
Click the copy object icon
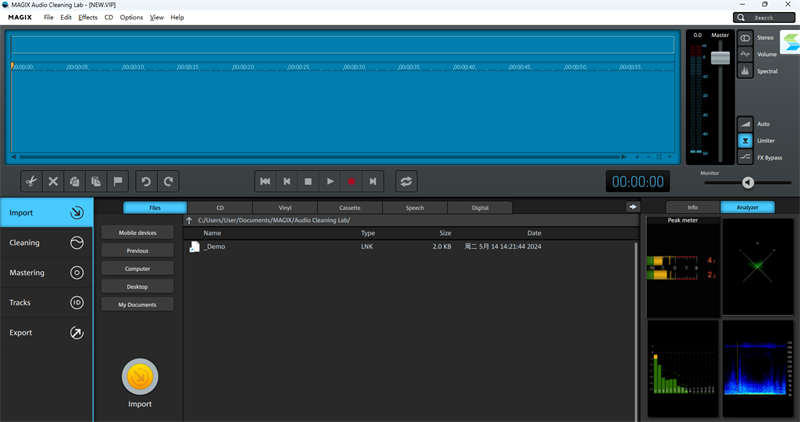click(x=74, y=181)
